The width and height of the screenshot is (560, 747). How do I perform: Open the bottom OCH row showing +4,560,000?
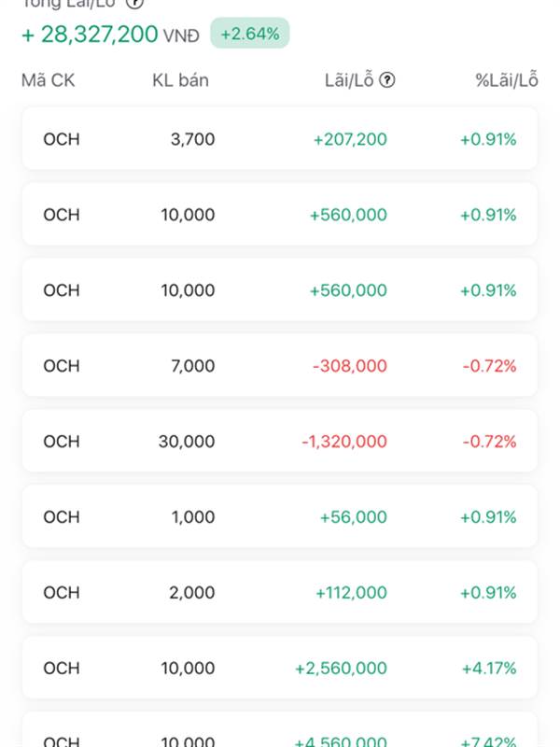[280, 733]
